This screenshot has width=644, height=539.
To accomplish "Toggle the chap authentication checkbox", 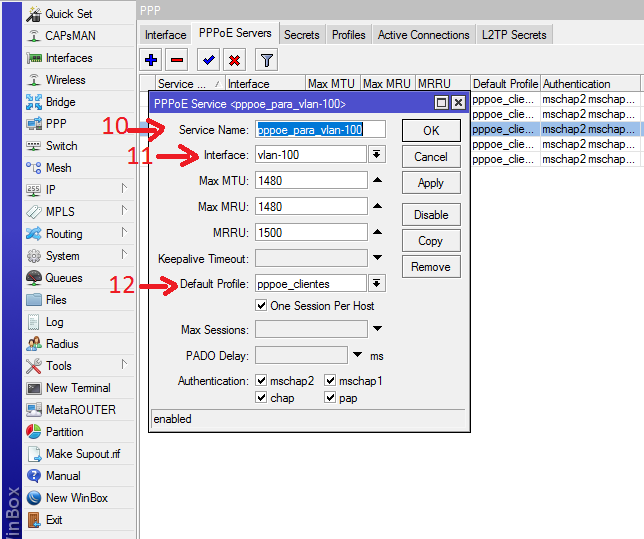I will (261, 397).
